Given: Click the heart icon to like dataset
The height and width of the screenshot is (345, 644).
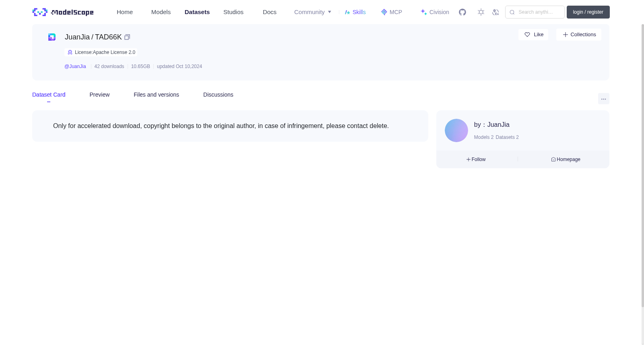Looking at the screenshot, I should click(527, 35).
